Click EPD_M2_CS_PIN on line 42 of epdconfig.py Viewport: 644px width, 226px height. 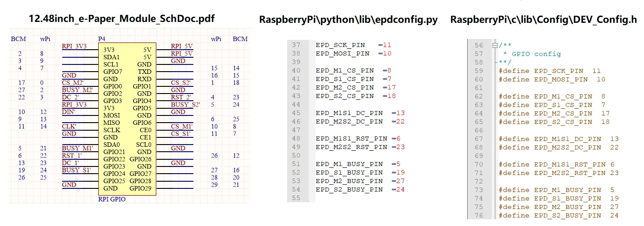[x=344, y=87]
